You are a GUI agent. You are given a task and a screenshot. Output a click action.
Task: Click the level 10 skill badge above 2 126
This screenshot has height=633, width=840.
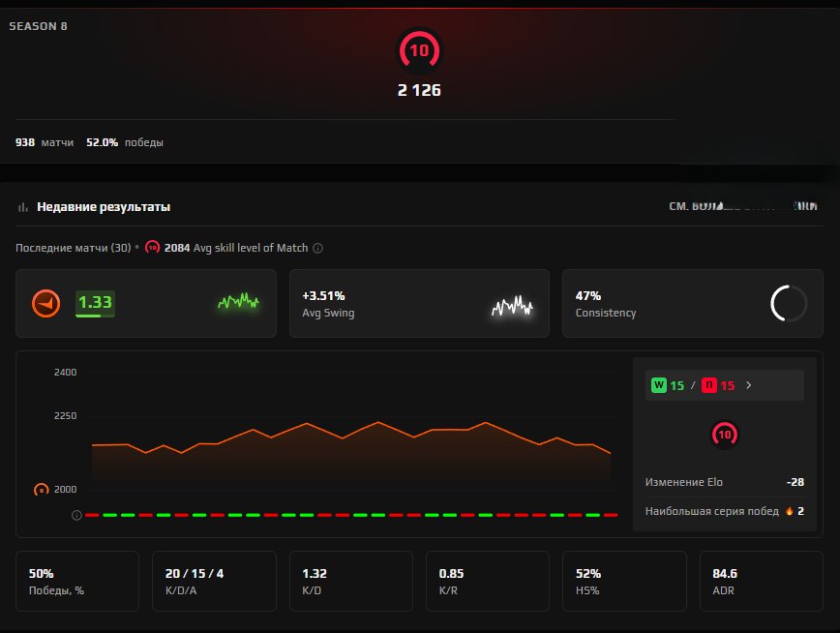click(419, 50)
